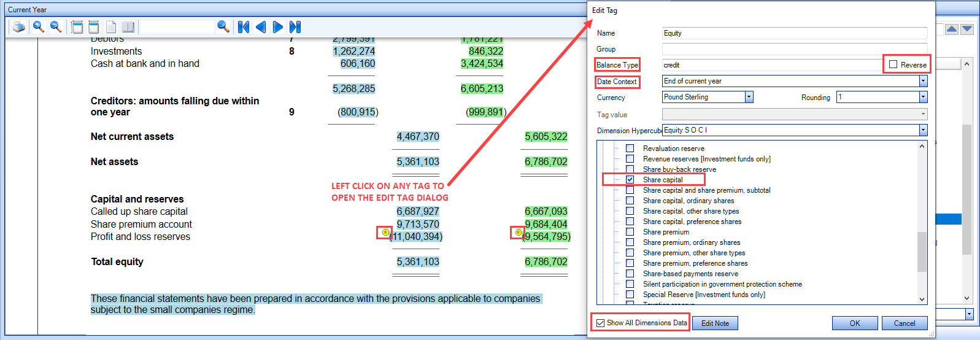Zoom out using the magnifier minus icon

(56, 26)
